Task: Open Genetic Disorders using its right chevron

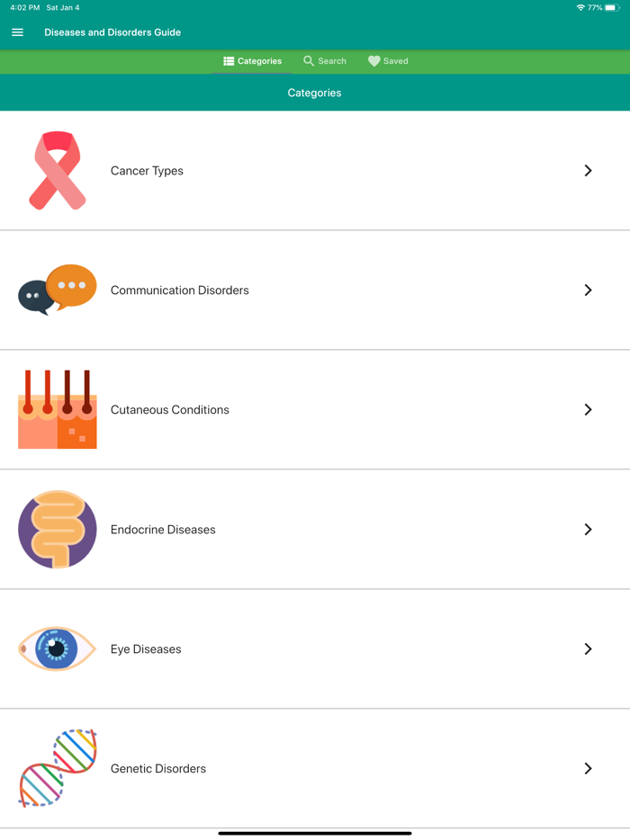Action: pos(588,768)
